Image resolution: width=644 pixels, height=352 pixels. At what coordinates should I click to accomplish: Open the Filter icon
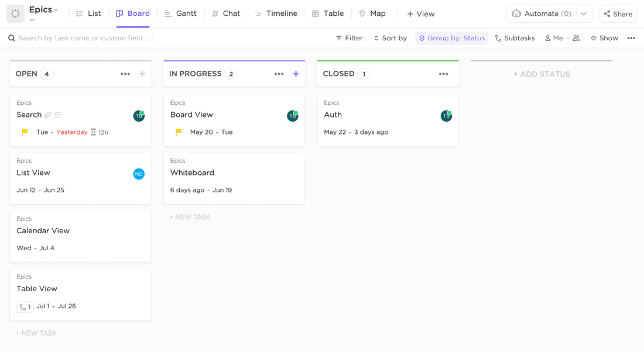pyautogui.click(x=338, y=37)
